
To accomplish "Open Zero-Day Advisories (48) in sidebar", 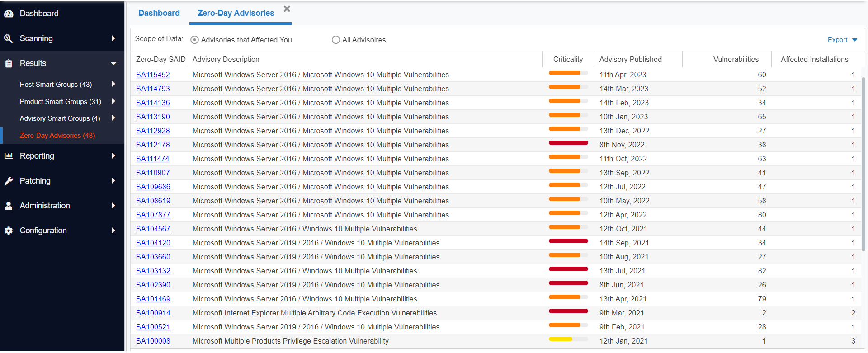I will click(57, 136).
